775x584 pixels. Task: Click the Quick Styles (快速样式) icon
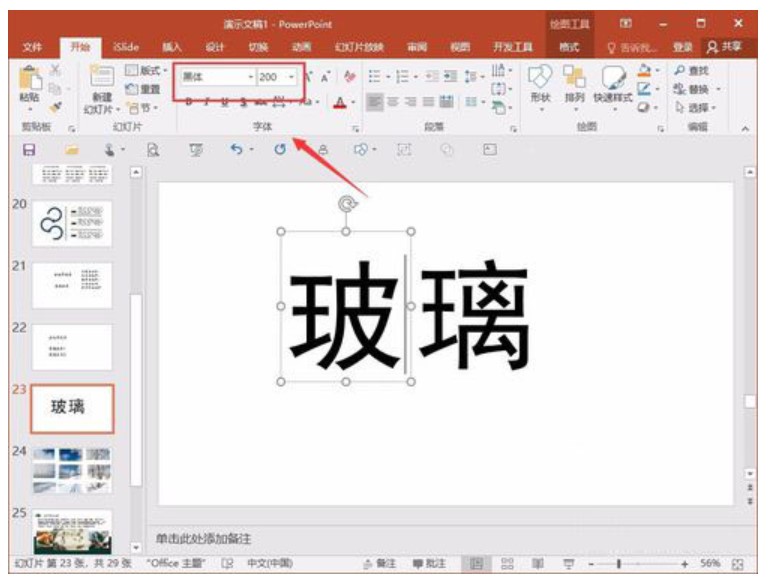click(x=612, y=82)
